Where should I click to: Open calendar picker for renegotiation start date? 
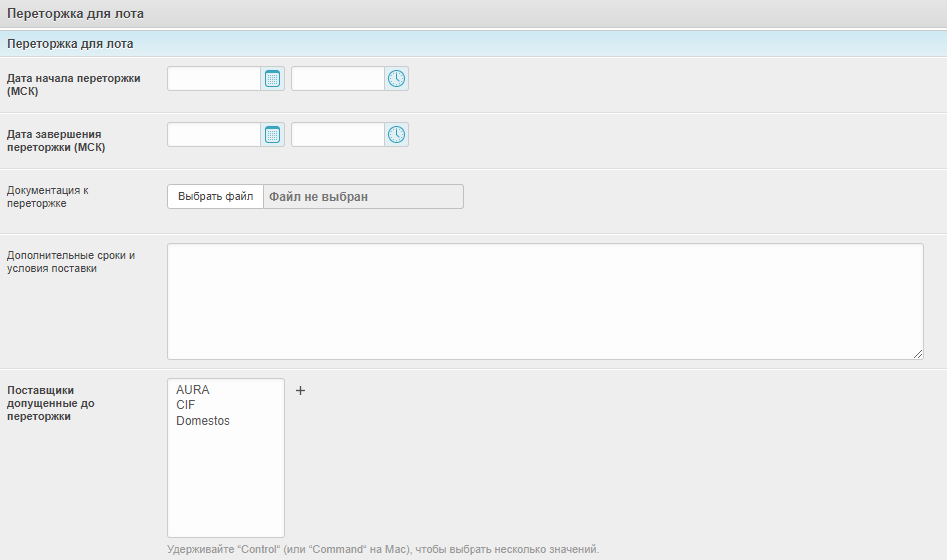(272, 79)
